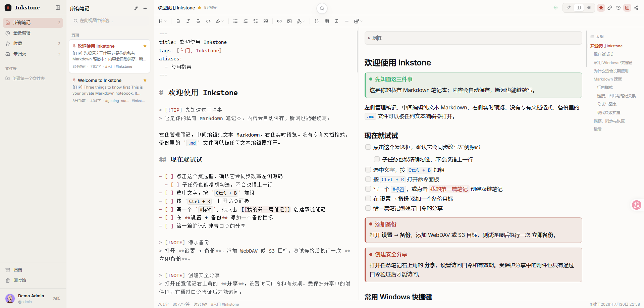This screenshot has height=308, width=644.
Task: Share this note via share icon
Action: coord(636,8)
